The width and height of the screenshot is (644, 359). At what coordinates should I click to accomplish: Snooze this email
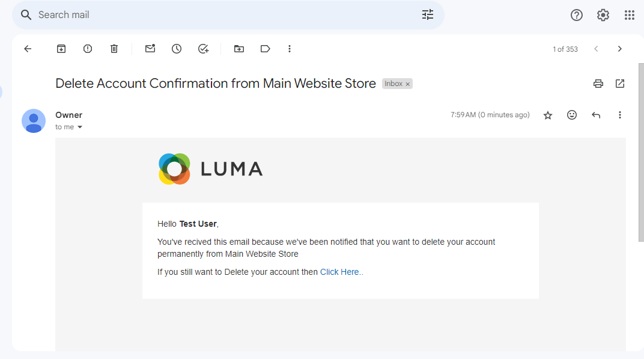coord(176,49)
